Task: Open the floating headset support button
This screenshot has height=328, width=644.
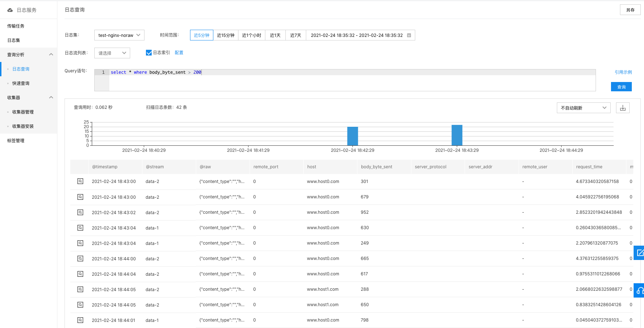Action: coord(639,290)
